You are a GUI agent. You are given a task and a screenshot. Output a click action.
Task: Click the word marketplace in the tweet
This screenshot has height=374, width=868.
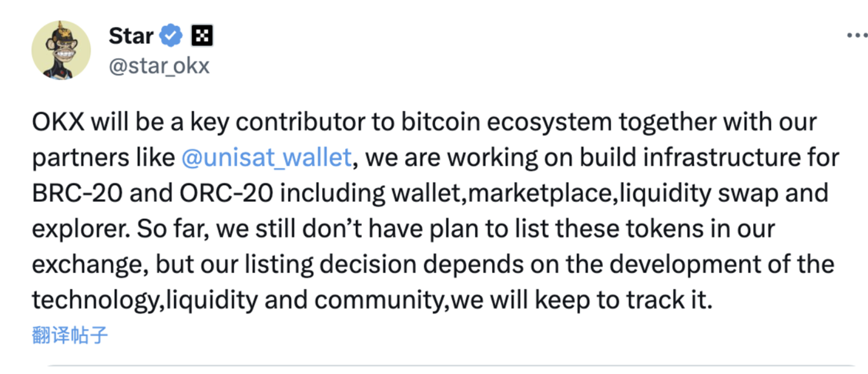[x=540, y=193]
